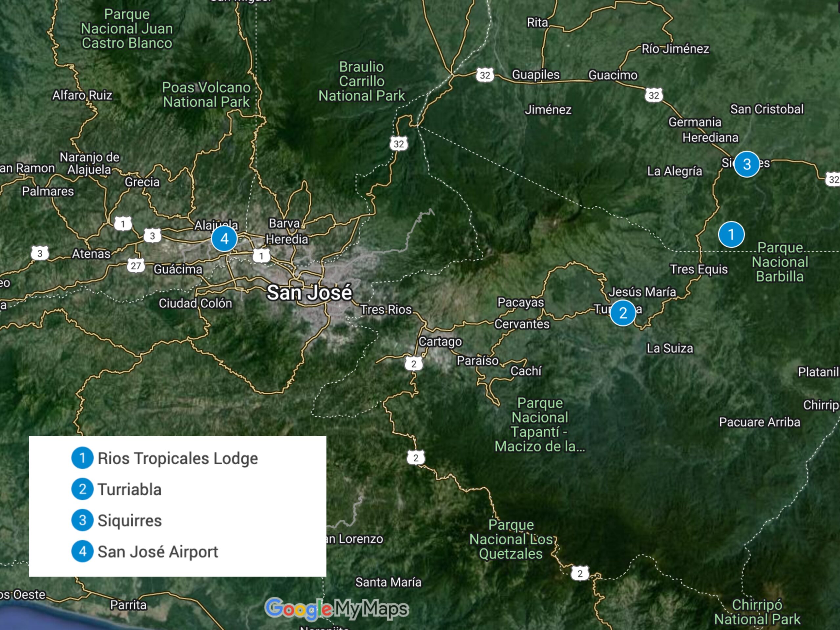Click the La Alegría label
Viewport: 840px width, 630px height.
[x=674, y=171]
